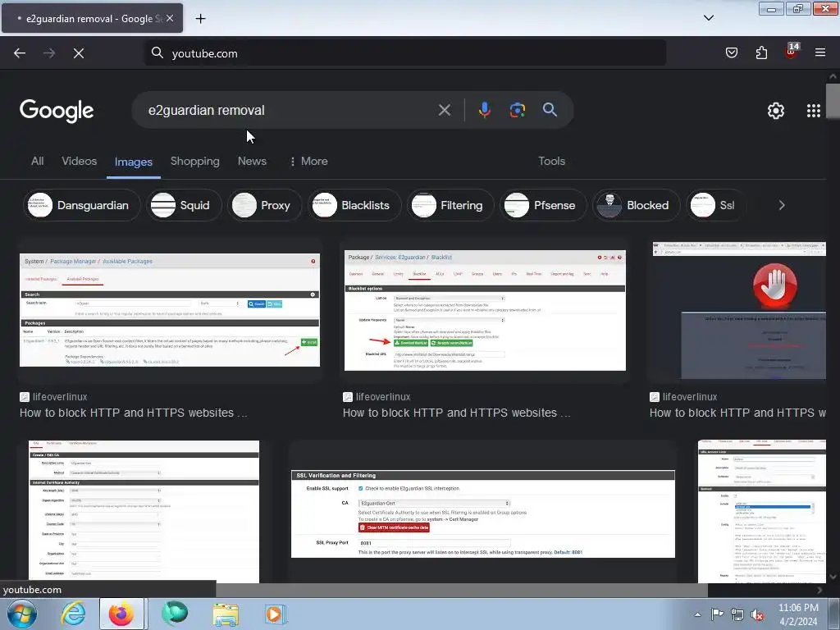Click Firefox taskbar button
Viewport: 840px width, 630px height.
click(x=121, y=614)
